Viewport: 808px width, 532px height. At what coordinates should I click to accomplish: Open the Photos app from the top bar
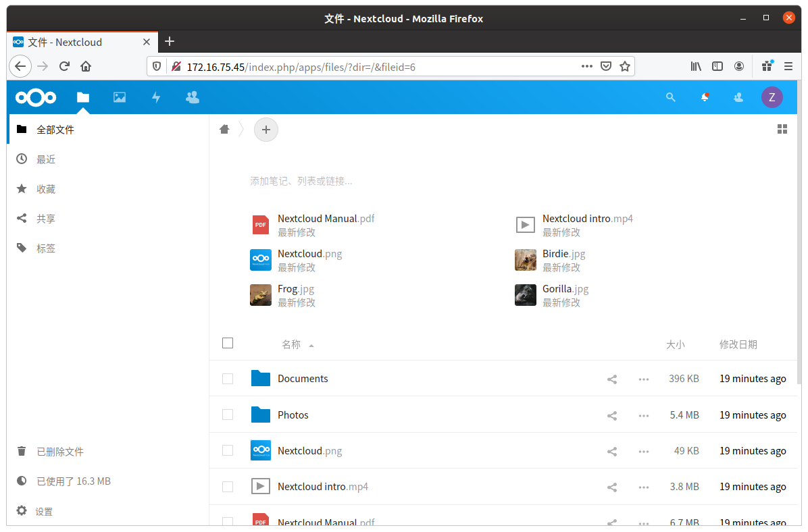point(120,97)
